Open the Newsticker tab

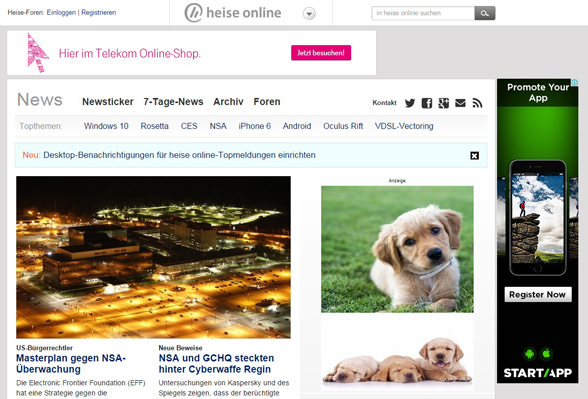pyautogui.click(x=108, y=102)
